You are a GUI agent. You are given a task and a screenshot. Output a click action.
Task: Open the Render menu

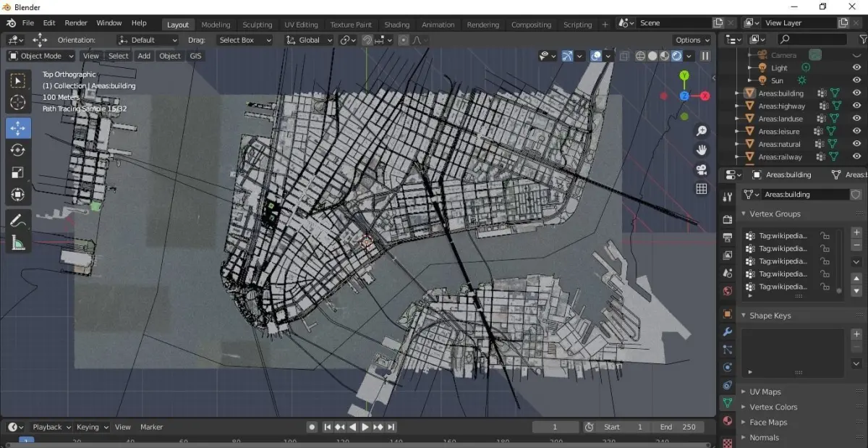pos(76,23)
